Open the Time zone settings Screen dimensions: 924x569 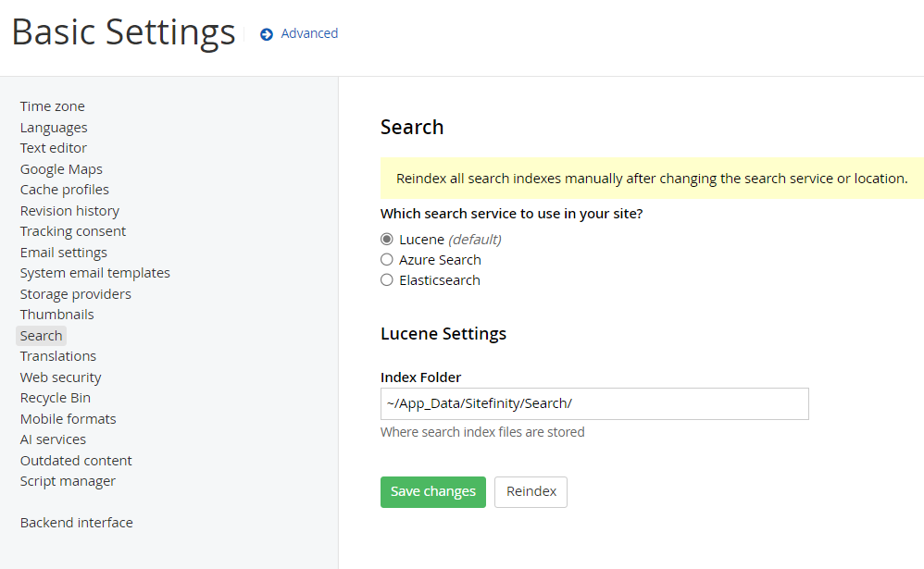coord(52,105)
